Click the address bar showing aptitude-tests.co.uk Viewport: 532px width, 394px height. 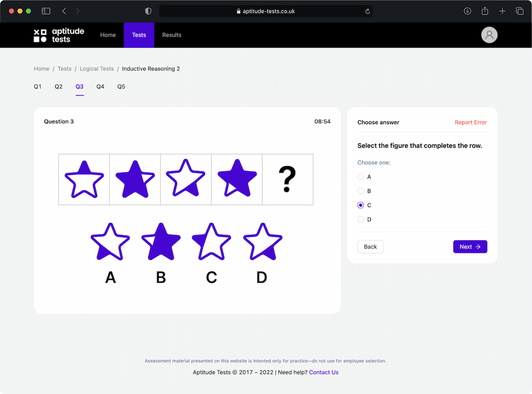click(266, 11)
